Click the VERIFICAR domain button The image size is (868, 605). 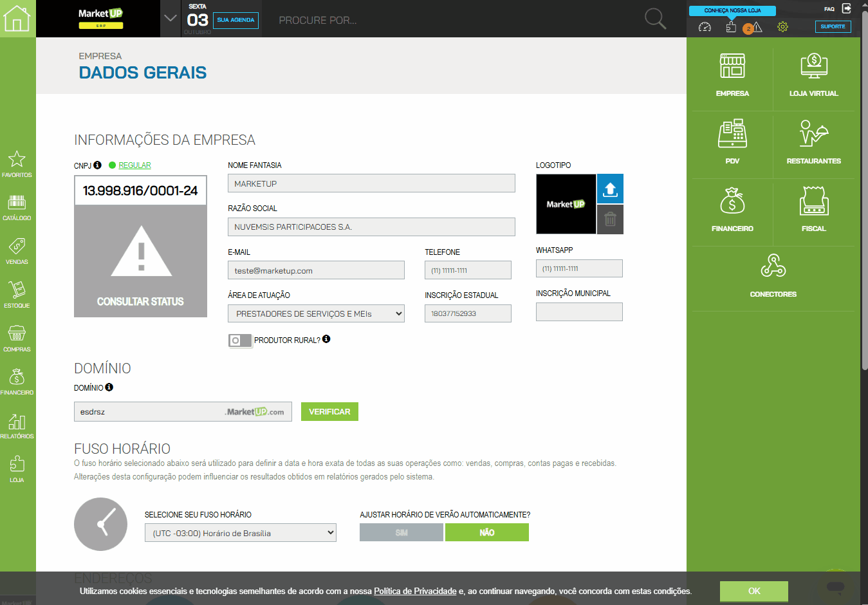coord(329,412)
